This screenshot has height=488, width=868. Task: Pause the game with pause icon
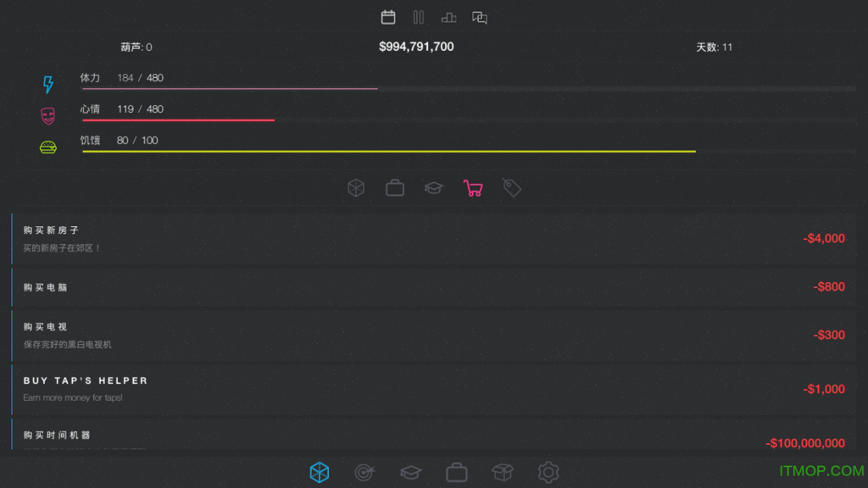coord(419,17)
